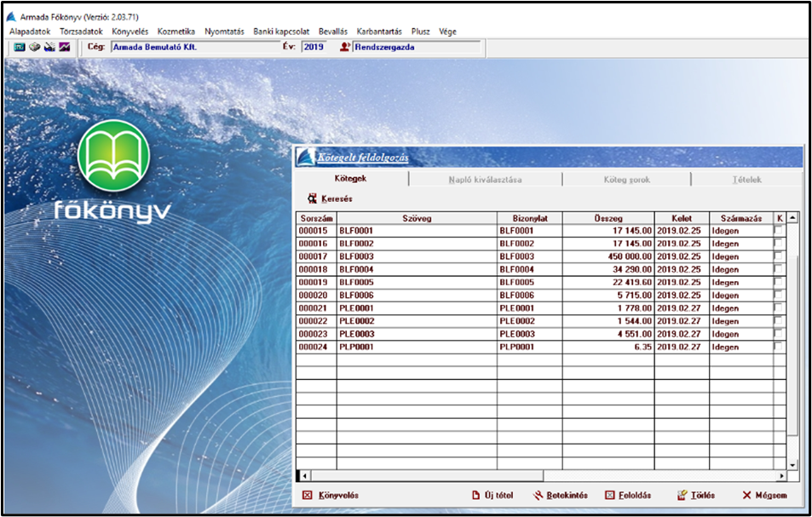The image size is (812, 517).
Task: Click the Származás column header
Action: pos(741,218)
